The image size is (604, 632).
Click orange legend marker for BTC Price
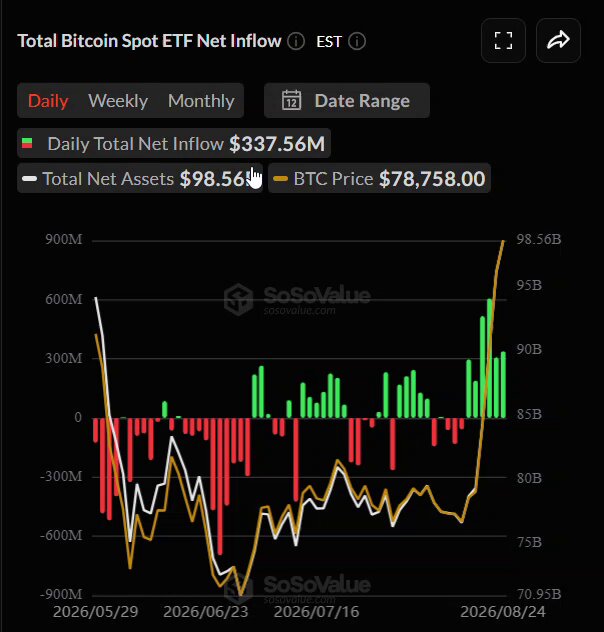[x=280, y=179]
